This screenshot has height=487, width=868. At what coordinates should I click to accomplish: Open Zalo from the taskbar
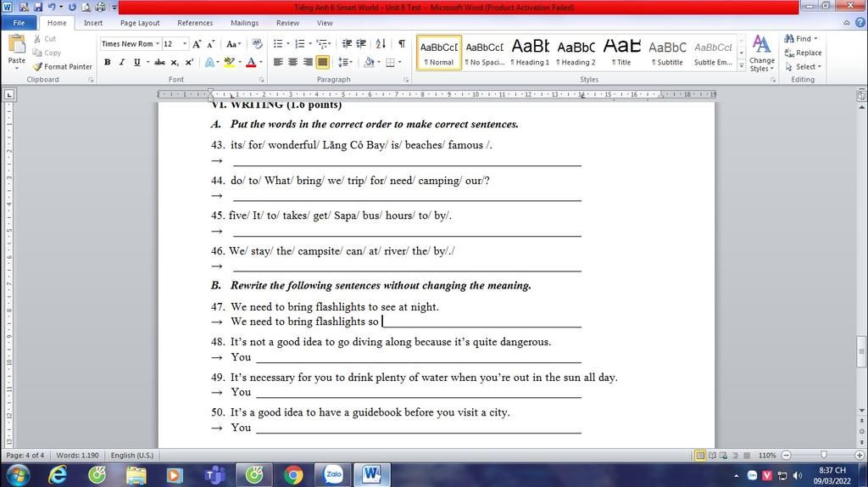coord(333,475)
